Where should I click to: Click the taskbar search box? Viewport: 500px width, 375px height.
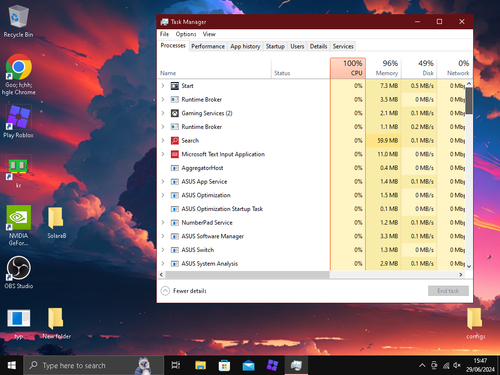(93, 365)
